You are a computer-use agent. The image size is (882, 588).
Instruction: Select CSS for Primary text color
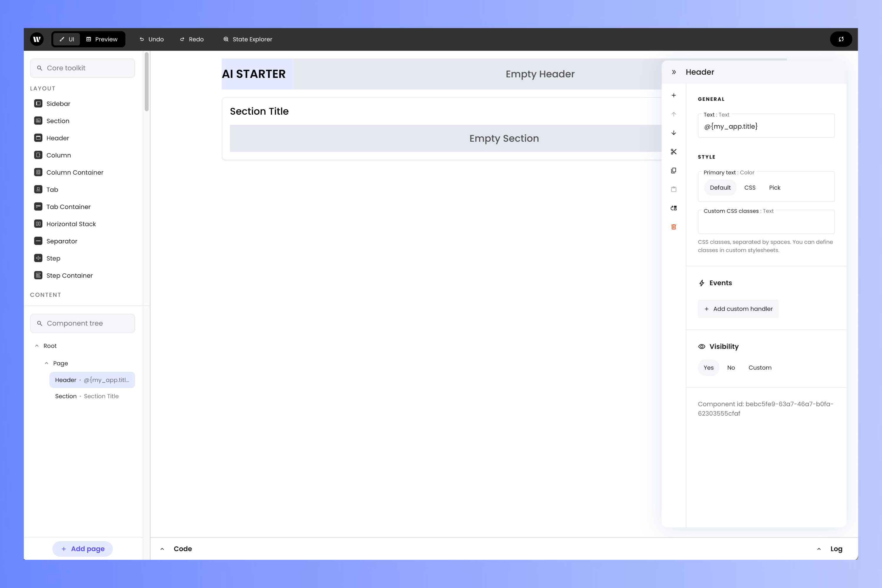click(x=750, y=188)
